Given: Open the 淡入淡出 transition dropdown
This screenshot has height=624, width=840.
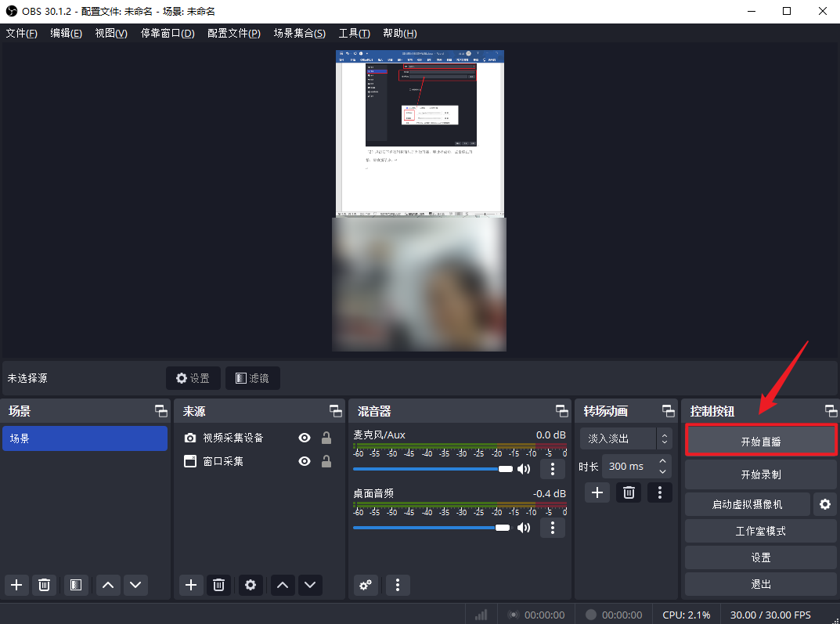Looking at the screenshot, I should [625, 439].
